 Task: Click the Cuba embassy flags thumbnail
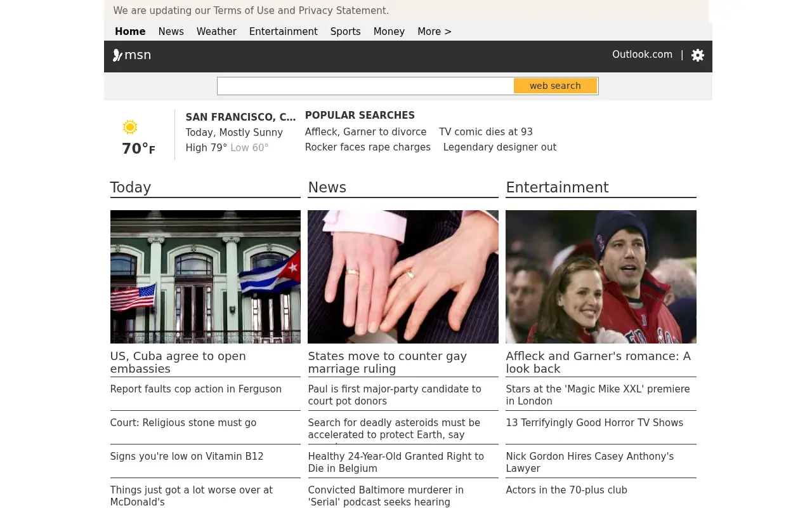(206, 277)
